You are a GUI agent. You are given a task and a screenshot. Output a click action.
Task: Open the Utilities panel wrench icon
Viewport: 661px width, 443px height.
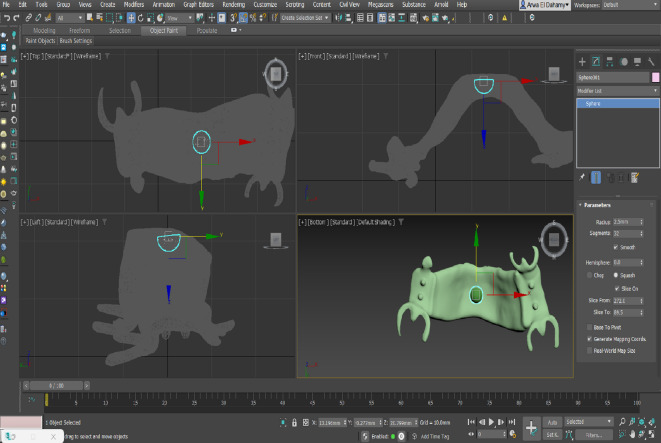pyautogui.click(x=650, y=62)
